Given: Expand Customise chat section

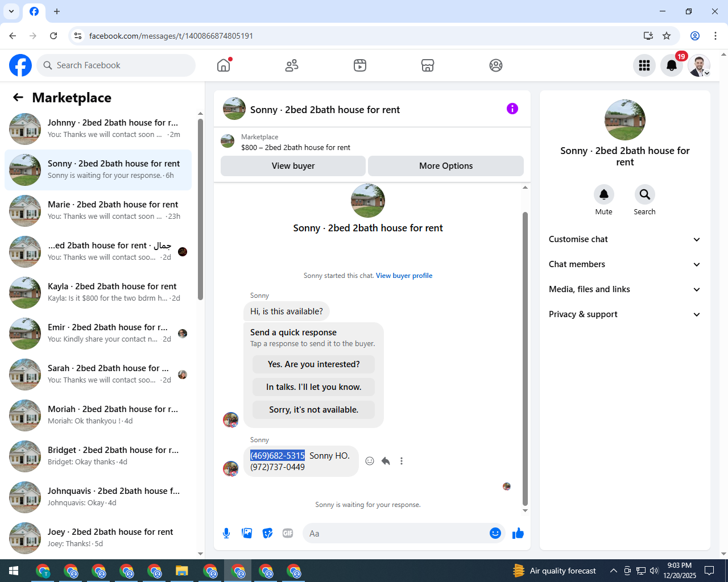Looking at the screenshot, I should [624, 239].
